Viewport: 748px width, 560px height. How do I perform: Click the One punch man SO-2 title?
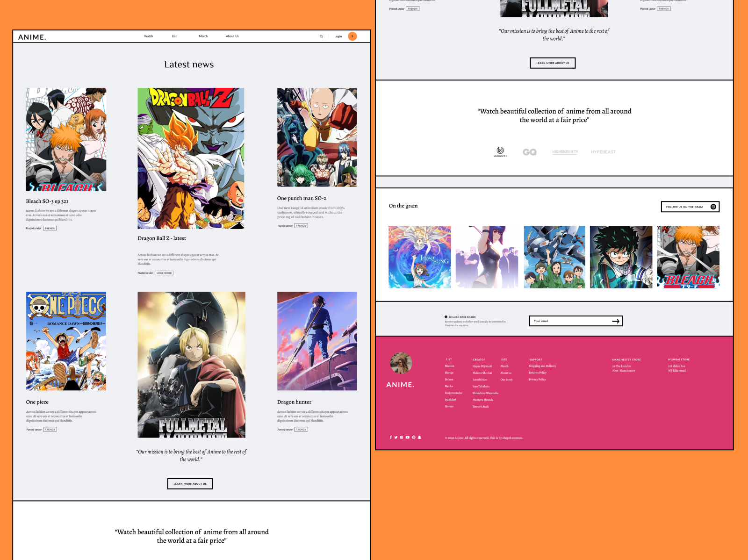click(302, 198)
